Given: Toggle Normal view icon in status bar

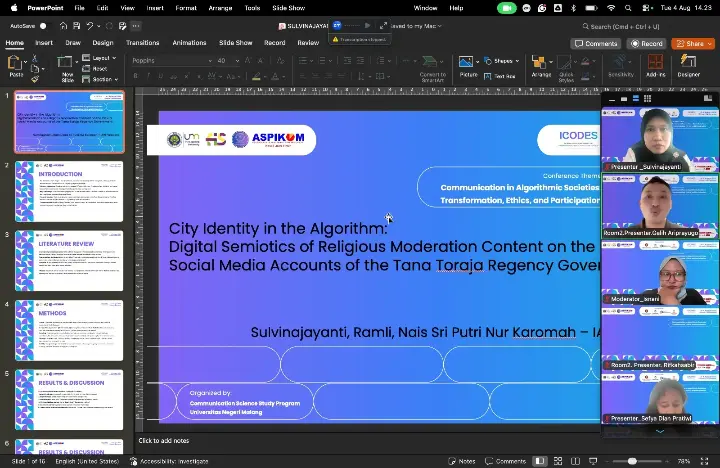Looking at the screenshot, I should coord(540,461).
